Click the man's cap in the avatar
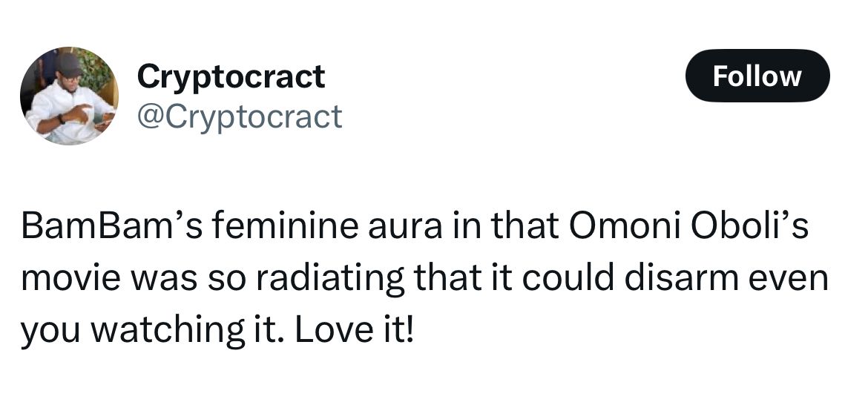Image resolution: width=868 pixels, height=405 pixels. tap(69, 63)
